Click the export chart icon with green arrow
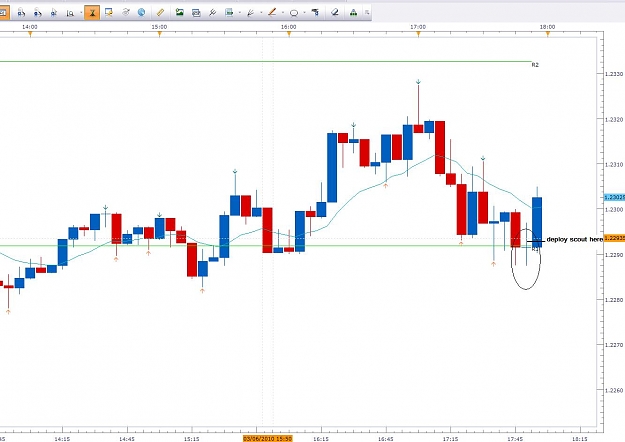This screenshot has width=625, height=442. [229, 13]
